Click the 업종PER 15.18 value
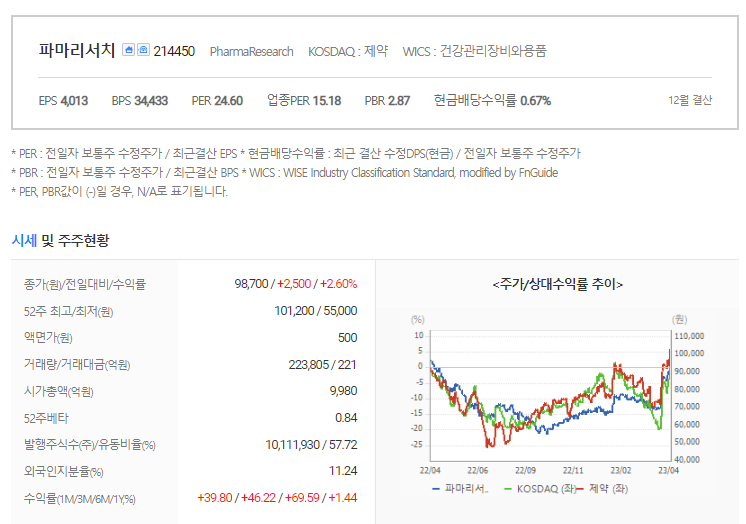 click(x=304, y=100)
